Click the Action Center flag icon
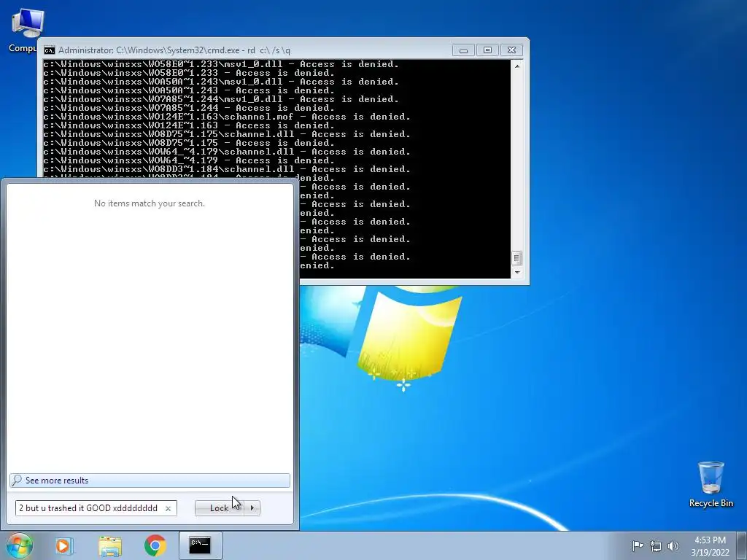 point(638,545)
